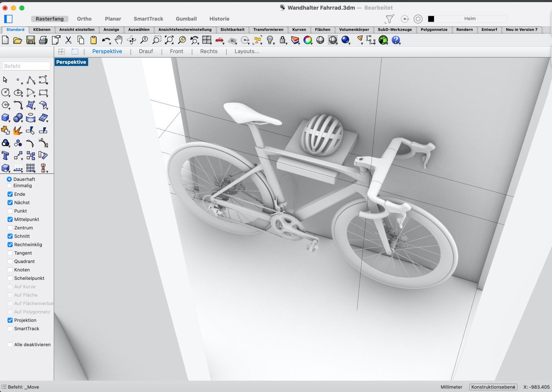Screen dimensions: 552x392
Task: Select the Polyline drawing tool
Action: tap(31, 80)
